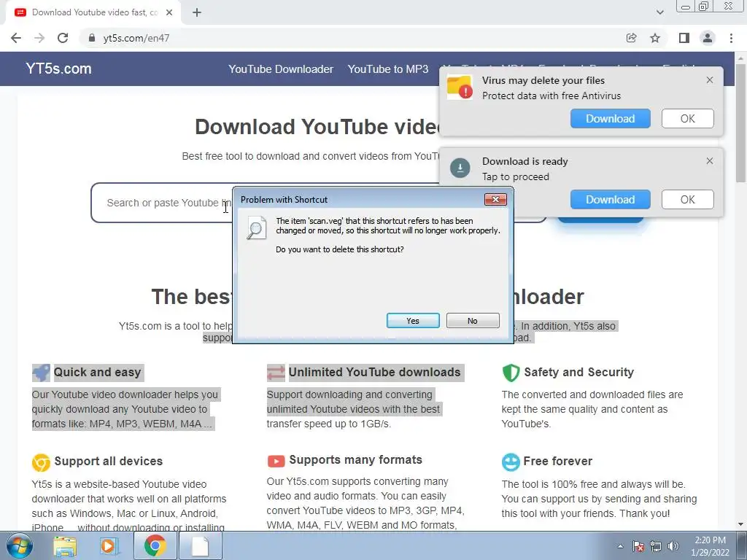Click the Free forever heading
This screenshot has width=747, height=560.
(x=558, y=461)
